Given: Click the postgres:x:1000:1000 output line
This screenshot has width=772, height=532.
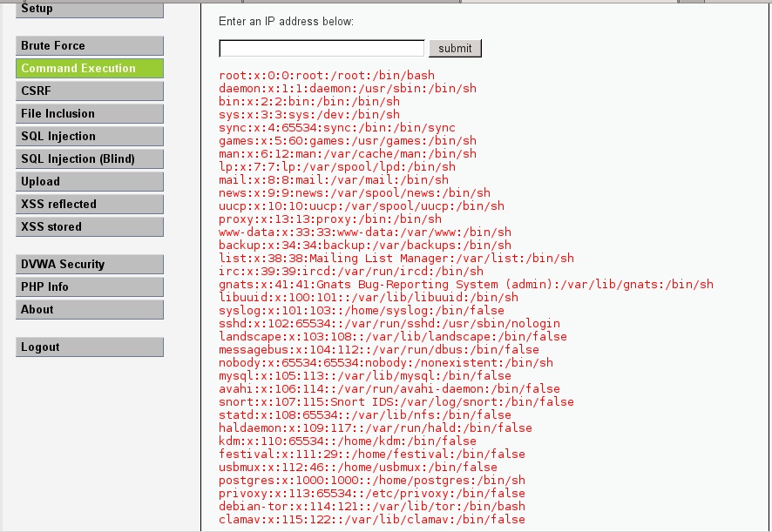Looking at the screenshot, I should [x=372, y=480].
